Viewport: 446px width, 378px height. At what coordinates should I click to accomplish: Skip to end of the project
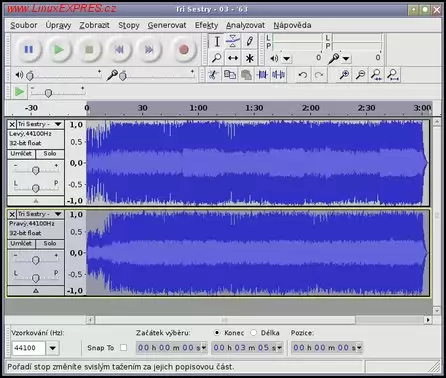click(149, 50)
